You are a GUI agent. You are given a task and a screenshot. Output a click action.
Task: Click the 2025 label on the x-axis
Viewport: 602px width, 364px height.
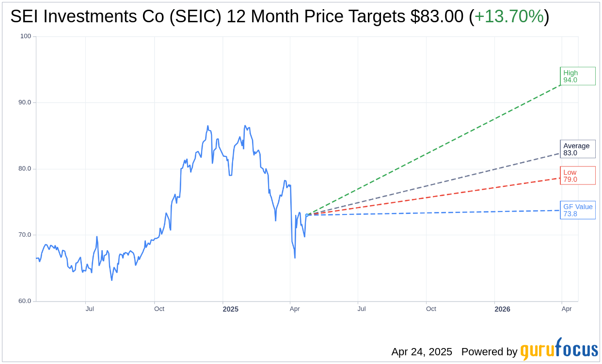pyautogui.click(x=231, y=309)
